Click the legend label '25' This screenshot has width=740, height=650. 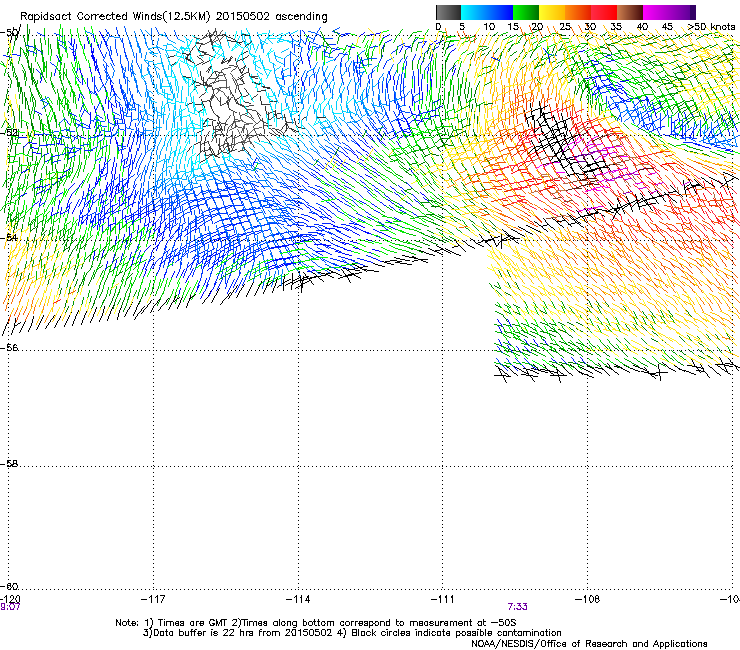click(565, 27)
